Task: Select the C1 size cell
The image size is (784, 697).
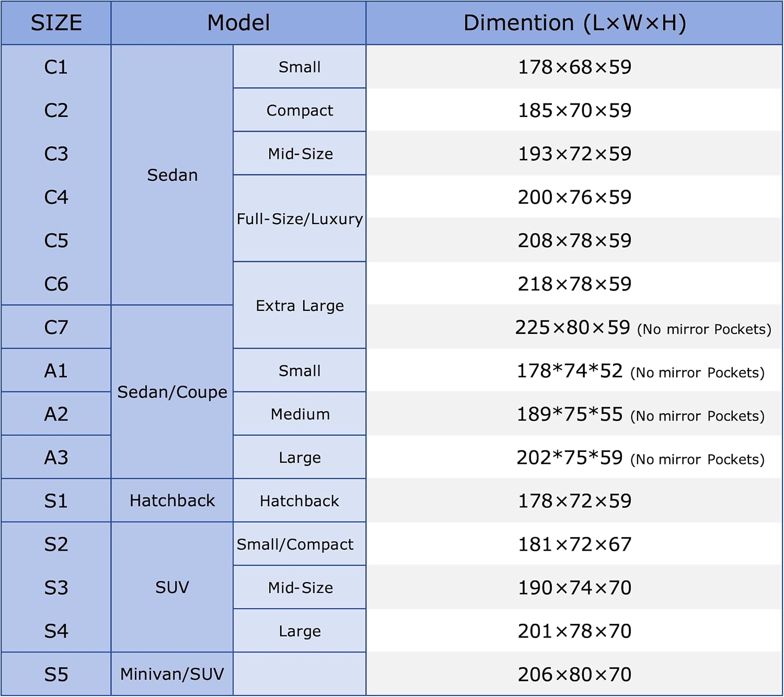Action: coord(56,67)
